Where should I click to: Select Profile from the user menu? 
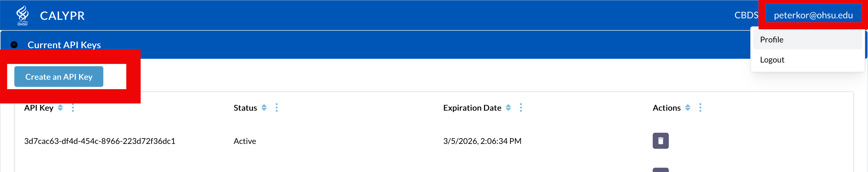(x=772, y=40)
